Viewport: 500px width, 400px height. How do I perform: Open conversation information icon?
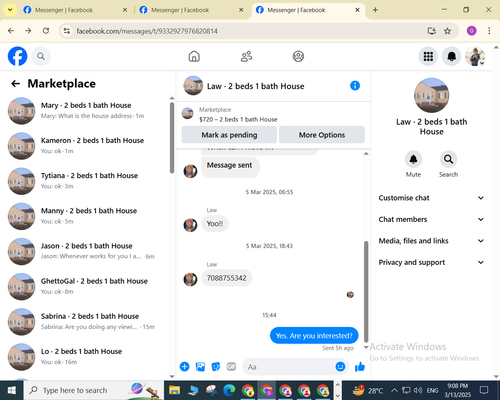(355, 86)
